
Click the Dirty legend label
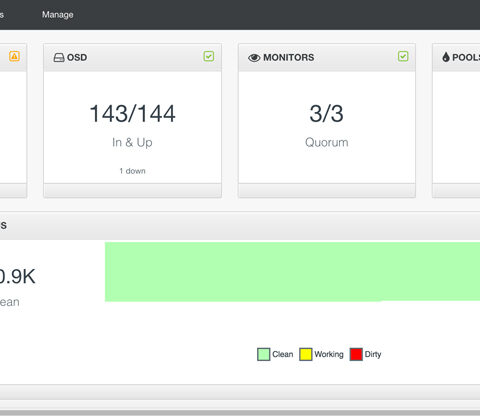[x=373, y=354]
